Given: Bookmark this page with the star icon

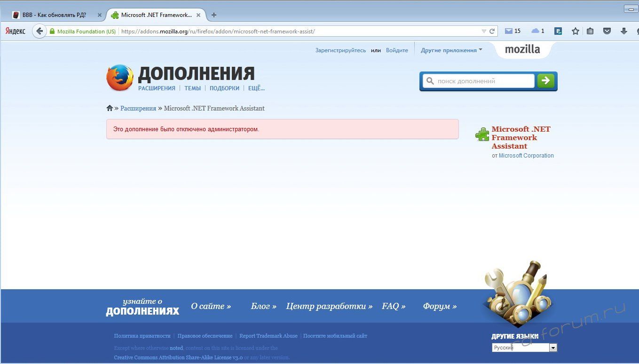Looking at the screenshot, I should coord(575,32).
